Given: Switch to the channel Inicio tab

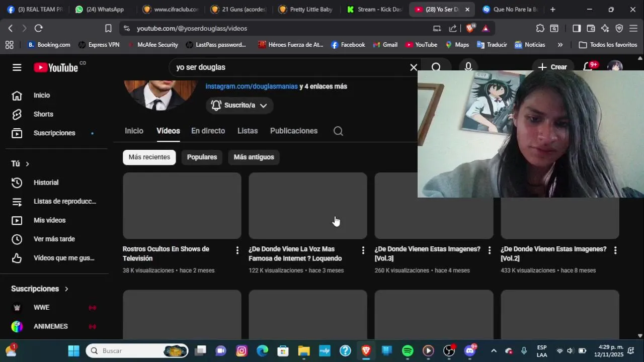Looking at the screenshot, I should [x=134, y=131].
